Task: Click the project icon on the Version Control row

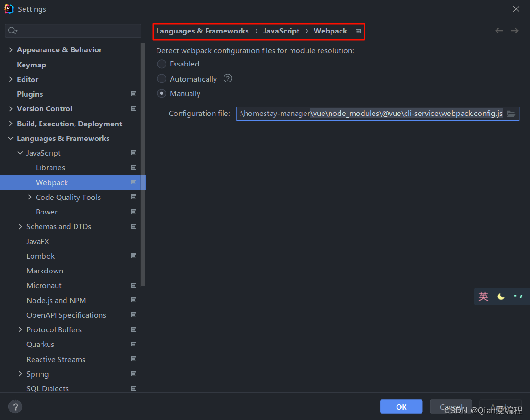Action: coord(133,109)
